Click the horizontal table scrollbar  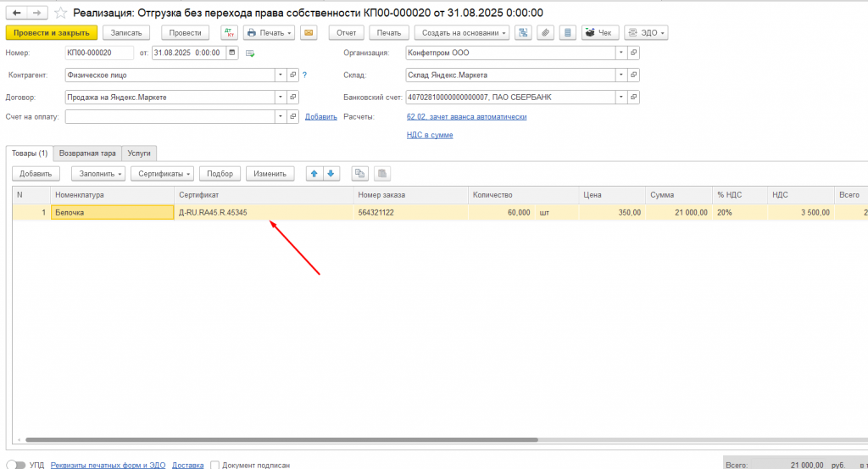281,439
